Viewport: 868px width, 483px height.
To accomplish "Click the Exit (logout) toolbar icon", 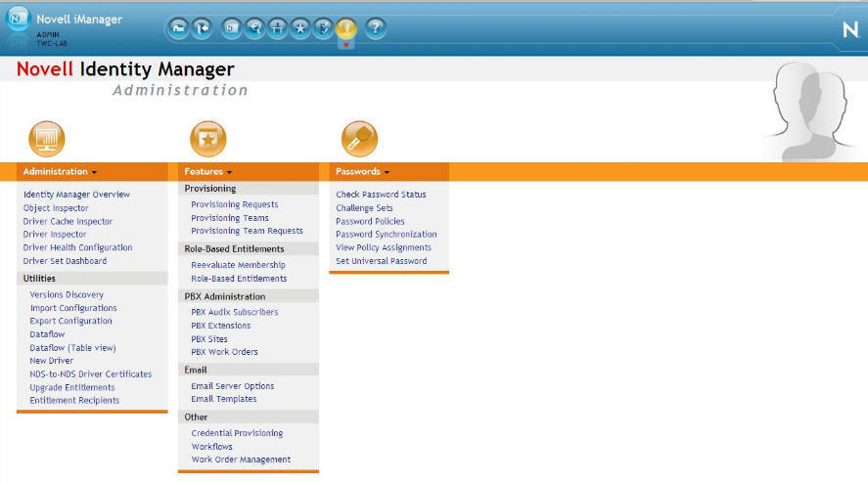I will click(x=202, y=27).
